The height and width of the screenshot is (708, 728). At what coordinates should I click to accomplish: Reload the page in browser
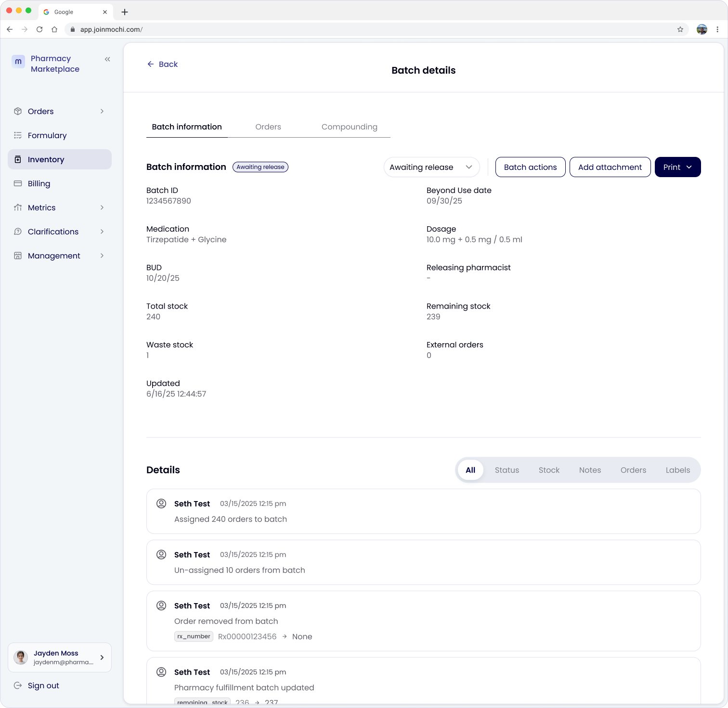pyautogui.click(x=39, y=29)
